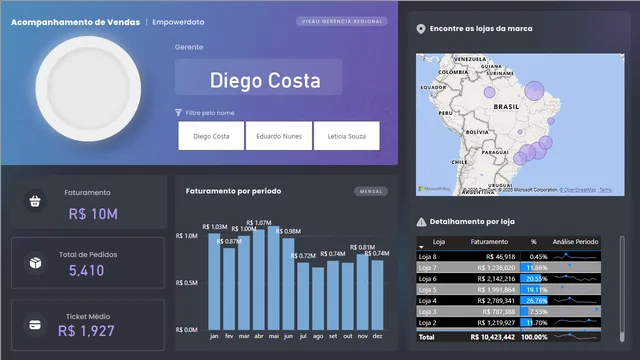The height and width of the screenshot is (360, 640).
Task: Click the sort arrow under Loja column header
Action: [421, 247]
